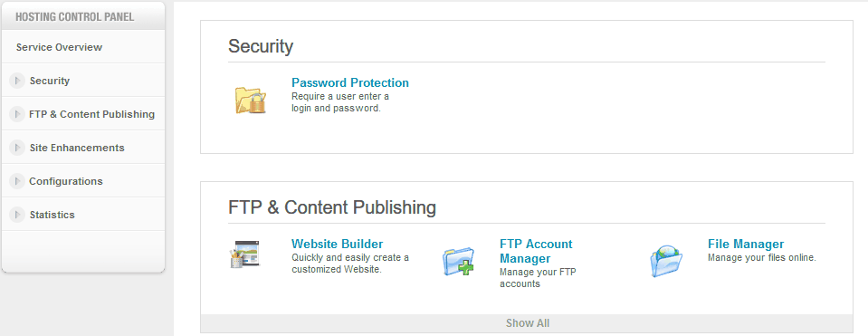This screenshot has height=336, width=868.
Task: Open the Password Protection link
Action: click(350, 82)
